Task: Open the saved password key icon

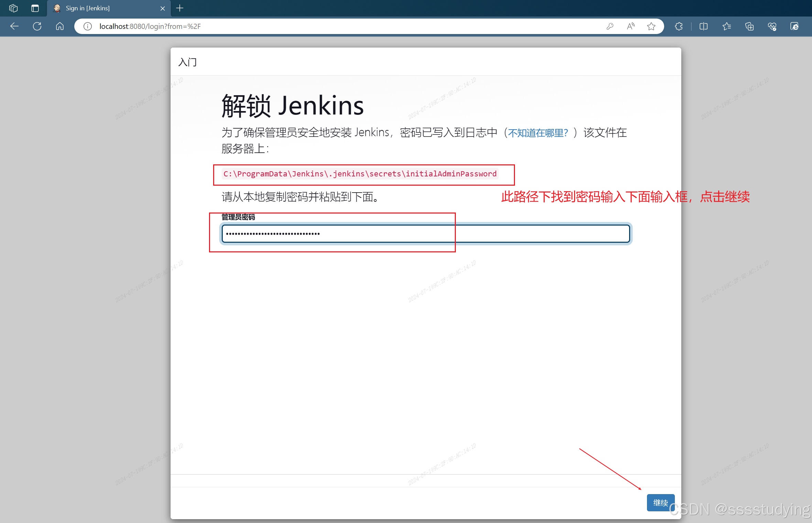Action: pos(610,26)
